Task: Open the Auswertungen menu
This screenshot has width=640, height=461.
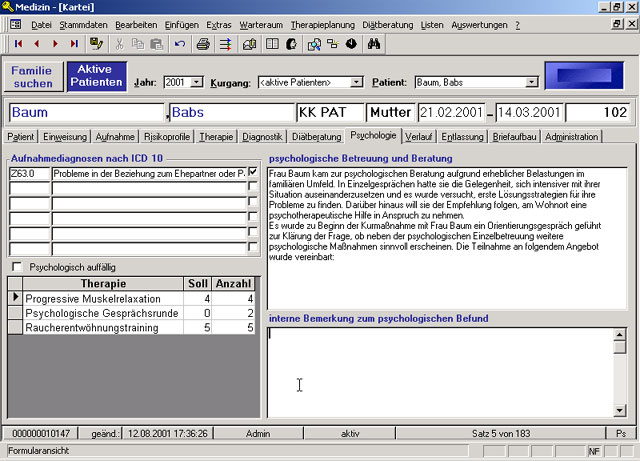Action: point(479,25)
